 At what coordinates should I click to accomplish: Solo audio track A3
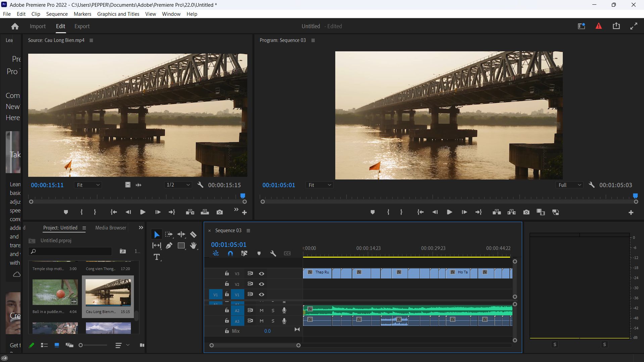(x=273, y=321)
